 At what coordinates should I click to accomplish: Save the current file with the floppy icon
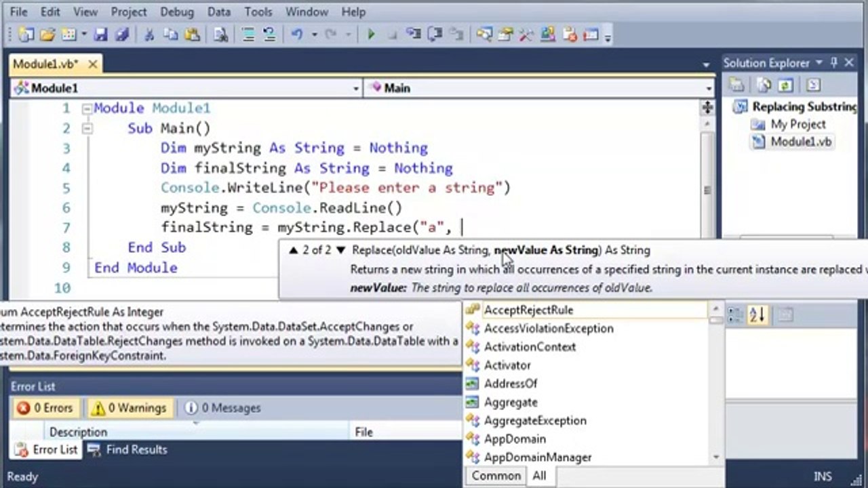(x=100, y=35)
